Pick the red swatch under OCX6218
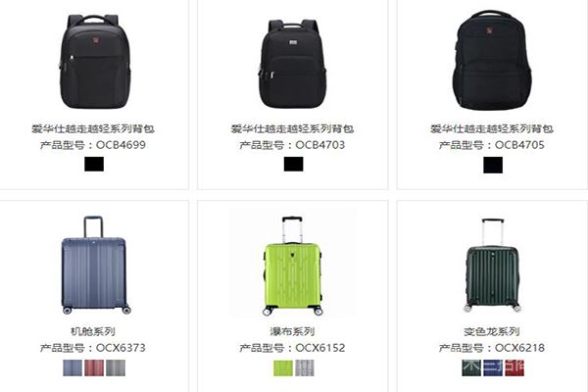 [x=514, y=368]
